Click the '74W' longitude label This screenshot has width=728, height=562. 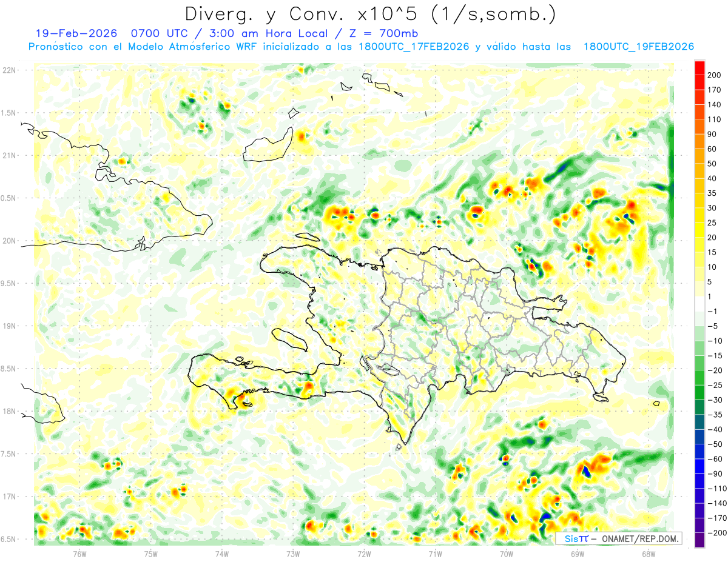[x=222, y=554]
